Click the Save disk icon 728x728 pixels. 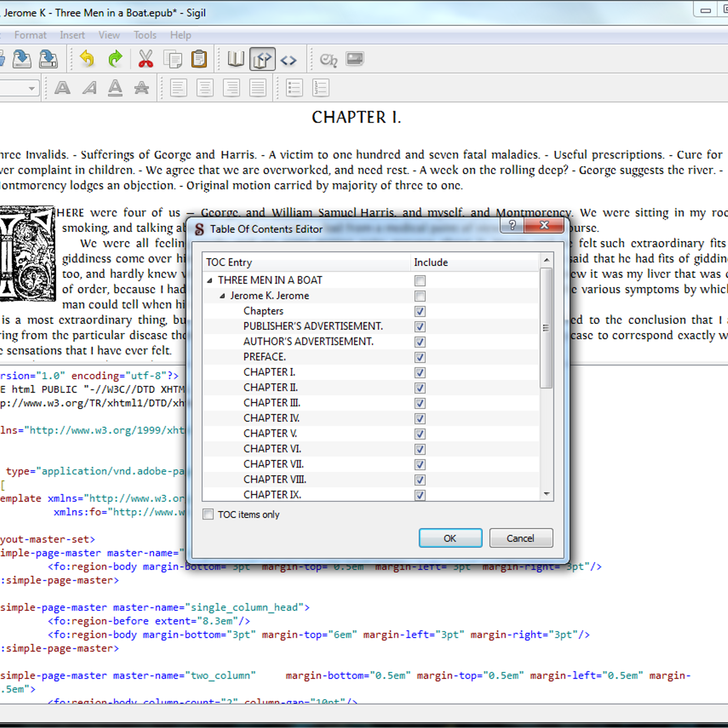pyautogui.click(x=21, y=59)
